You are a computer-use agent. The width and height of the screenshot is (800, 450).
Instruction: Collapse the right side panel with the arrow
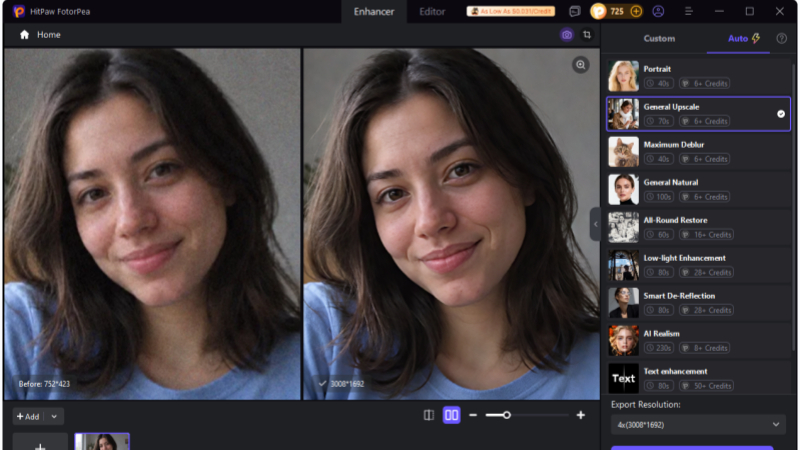595,224
